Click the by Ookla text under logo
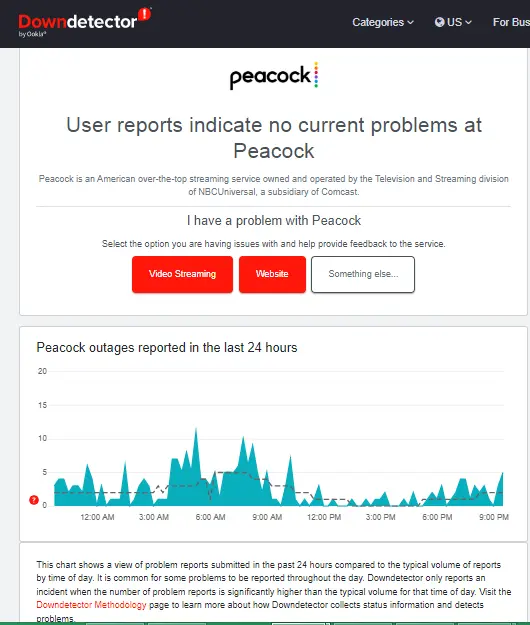This screenshot has height=625, width=530. click(x=32, y=34)
